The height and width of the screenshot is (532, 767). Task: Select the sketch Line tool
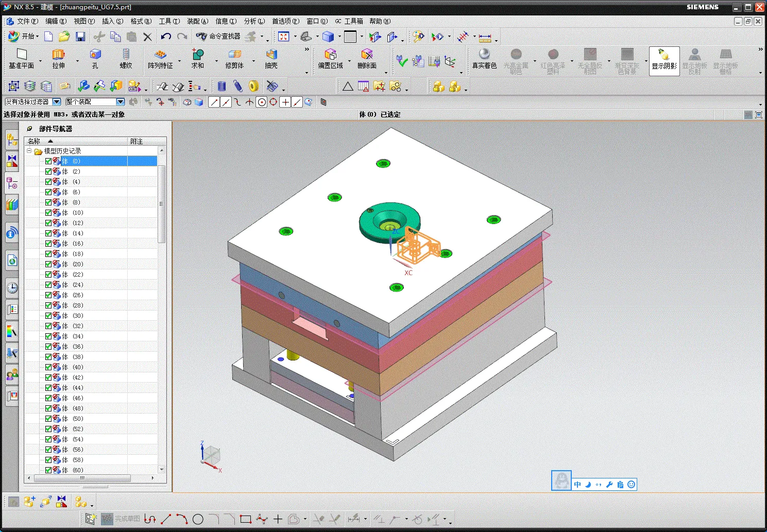(166, 519)
